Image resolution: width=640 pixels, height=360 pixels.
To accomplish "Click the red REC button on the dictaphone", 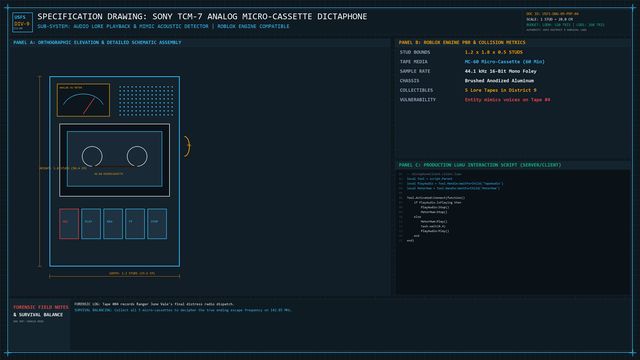I will (x=69, y=224).
